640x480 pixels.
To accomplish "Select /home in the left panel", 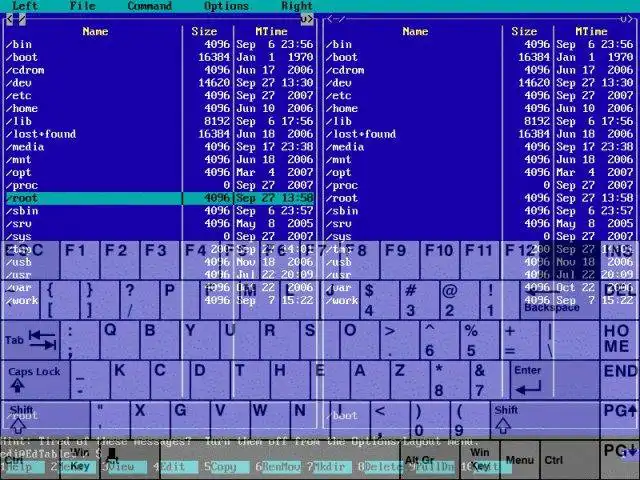I will 159,108.
